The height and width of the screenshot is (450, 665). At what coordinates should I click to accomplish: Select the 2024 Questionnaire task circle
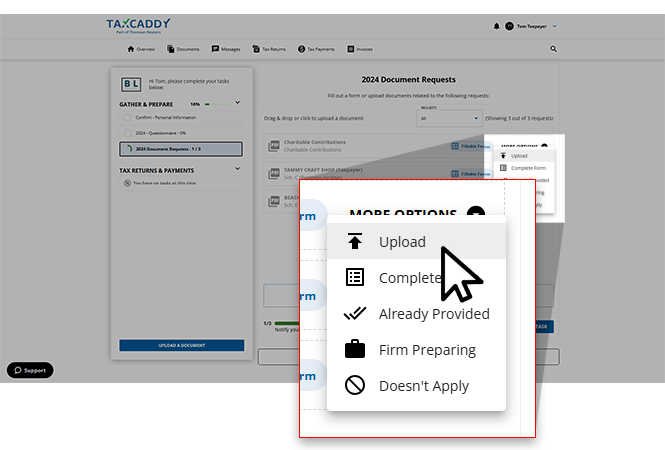127,133
